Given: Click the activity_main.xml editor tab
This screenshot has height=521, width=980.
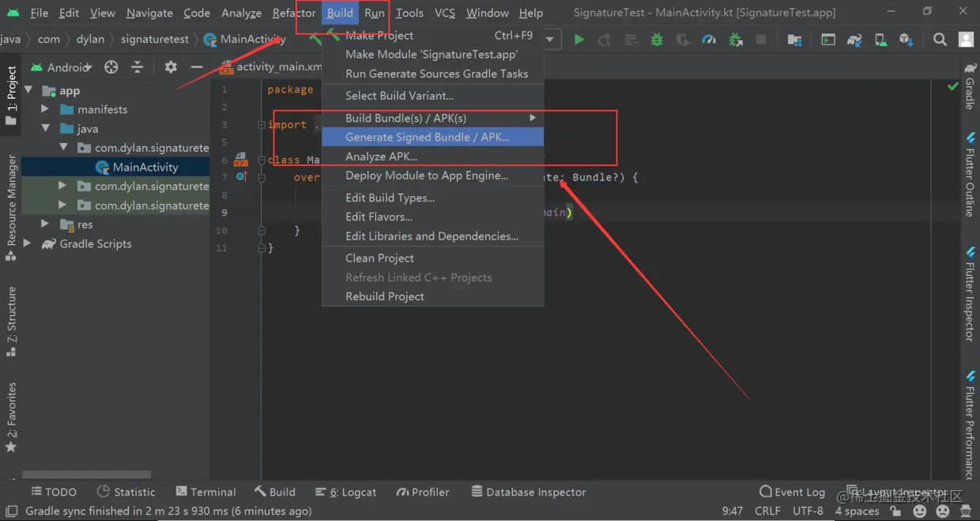Looking at the screenshot, I should [271, 67].
